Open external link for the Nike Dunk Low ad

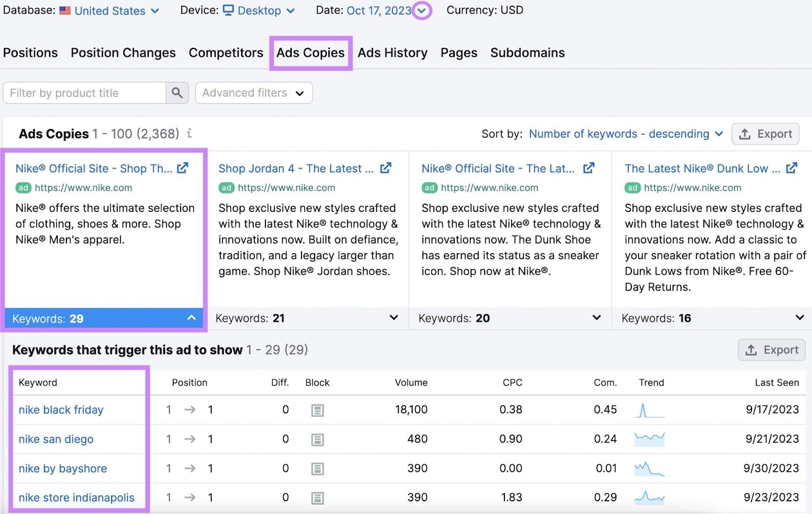(792, 168)
